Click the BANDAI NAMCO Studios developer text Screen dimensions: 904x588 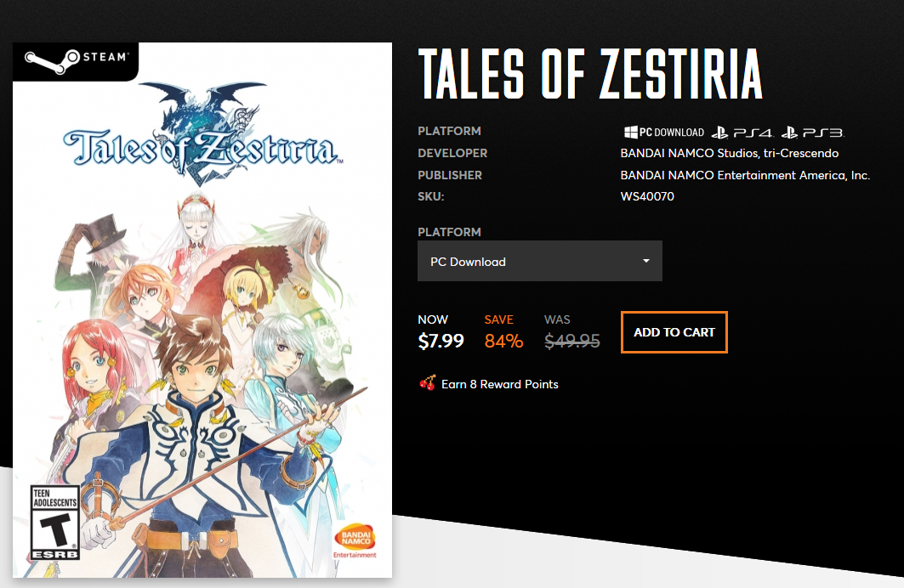(x=730, y=153)
